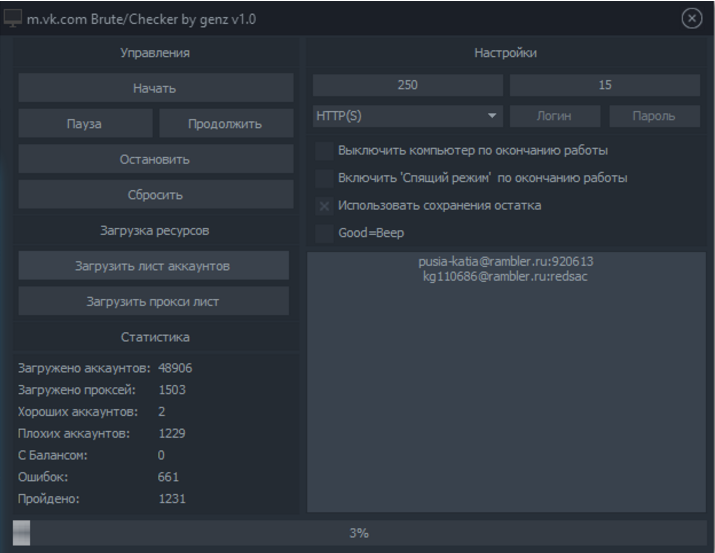Click the 3% progress bar
The height and width of the screenshot is (553, 715).
(359, 532)
